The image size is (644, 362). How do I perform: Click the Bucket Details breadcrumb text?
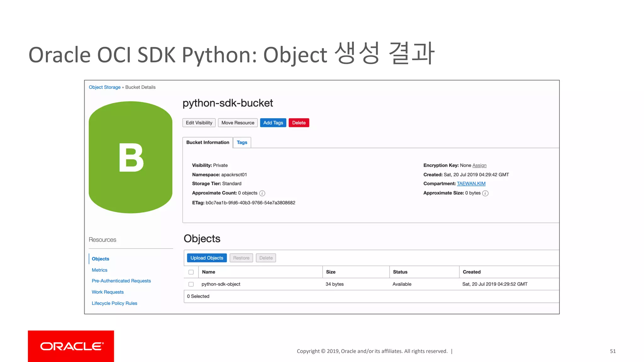click(x=140, y=87)
